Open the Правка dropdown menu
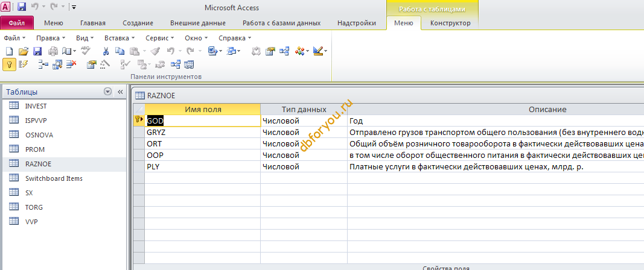The width and height of the screenshot is (644, 270). (51, 38)
